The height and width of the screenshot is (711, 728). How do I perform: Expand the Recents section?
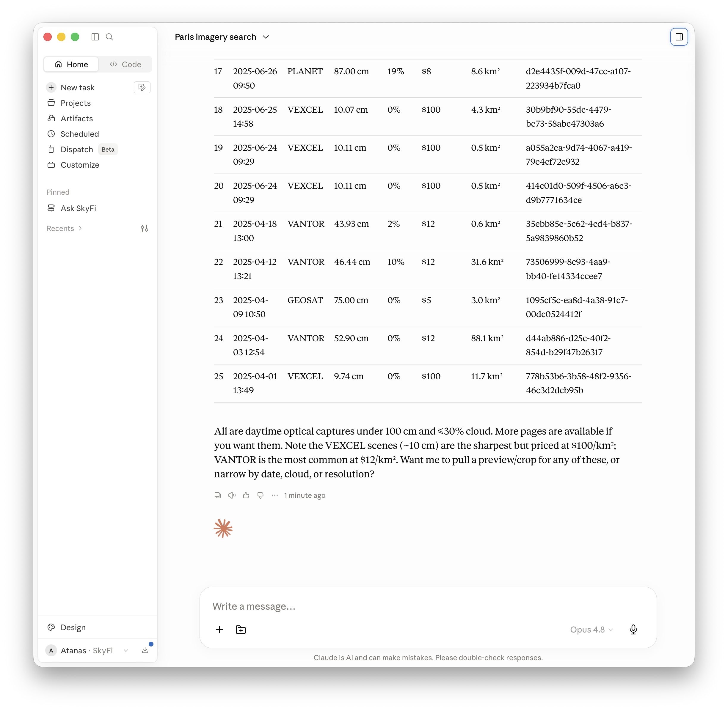tap(64, 228)
